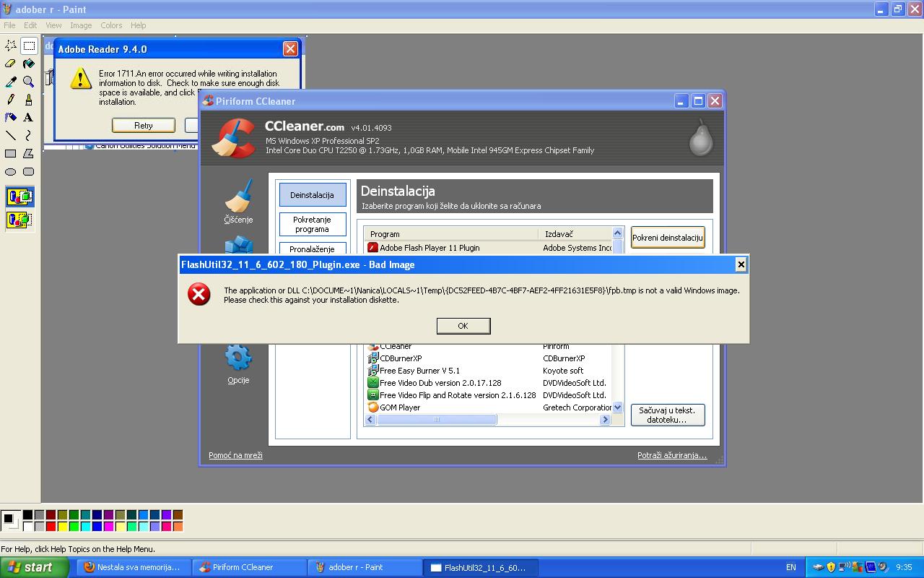924x578 pixels.
Task: Click OK in the Bad Image dialog
Action: (463, 326)
